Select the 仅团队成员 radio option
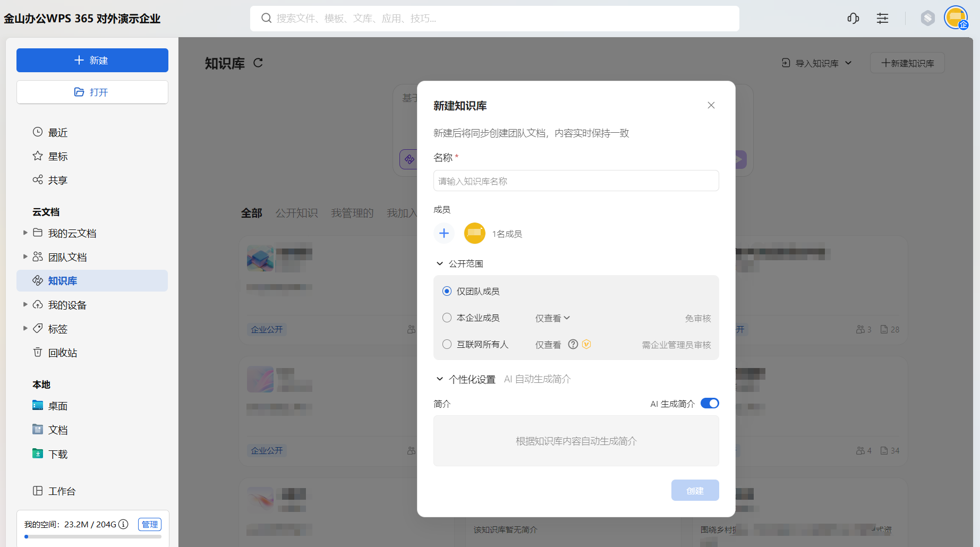Viewport: 980px width, 547px height. pos(447,291)
